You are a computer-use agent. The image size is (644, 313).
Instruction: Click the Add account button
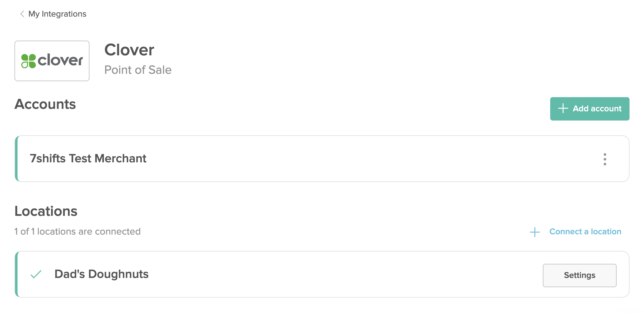pyautogui.click(x=590, y=109)
